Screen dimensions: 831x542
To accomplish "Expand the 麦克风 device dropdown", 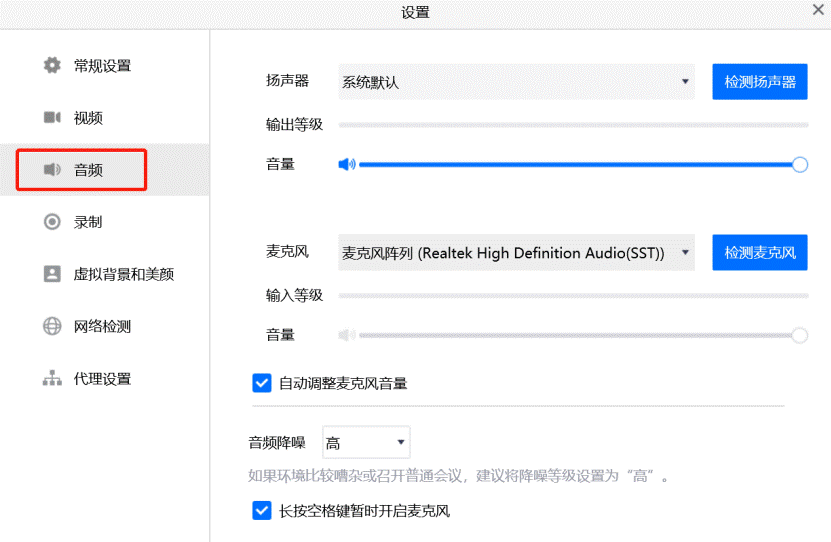I will tap(516, 253).
